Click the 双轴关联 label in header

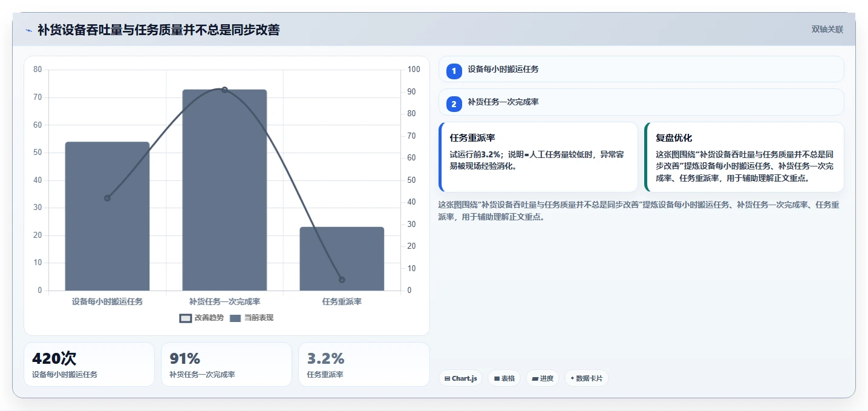827,29
